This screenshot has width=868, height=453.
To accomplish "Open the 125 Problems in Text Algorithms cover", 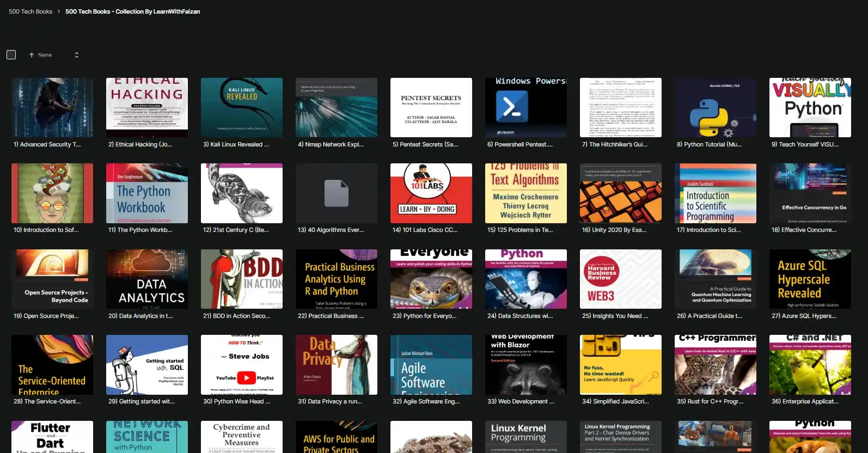I will pyautogui.click(x=526, y=193).
